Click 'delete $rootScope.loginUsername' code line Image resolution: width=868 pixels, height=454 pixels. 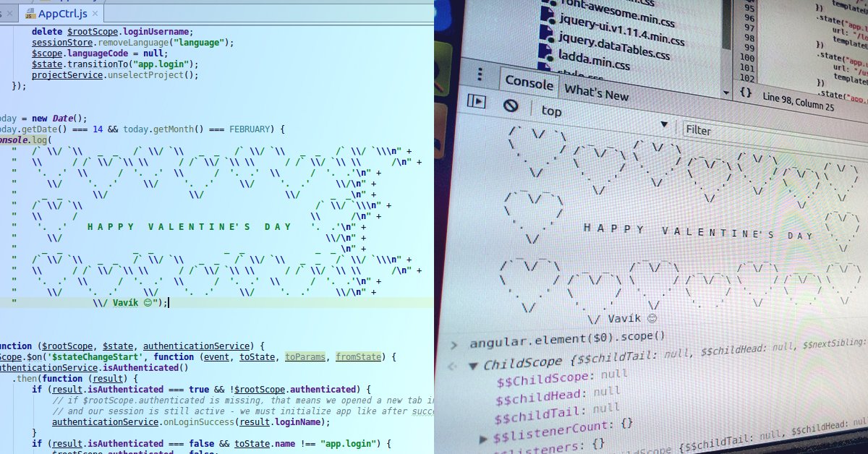tap(112, 32)
